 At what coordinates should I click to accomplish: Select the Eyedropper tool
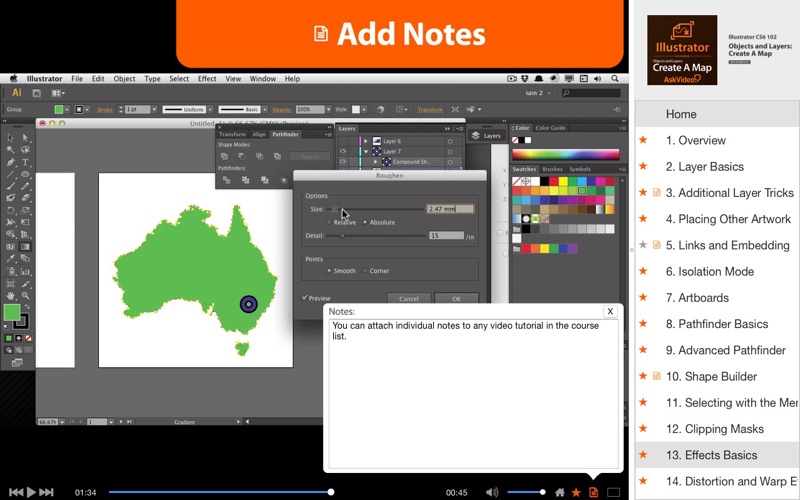[x=10, y=259]
